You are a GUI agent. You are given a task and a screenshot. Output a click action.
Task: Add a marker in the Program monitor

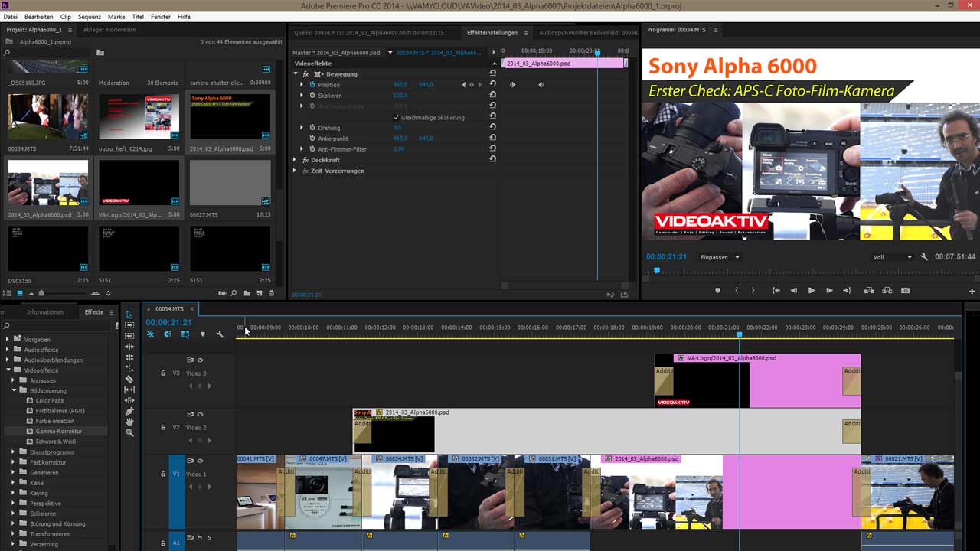point(717,291)
